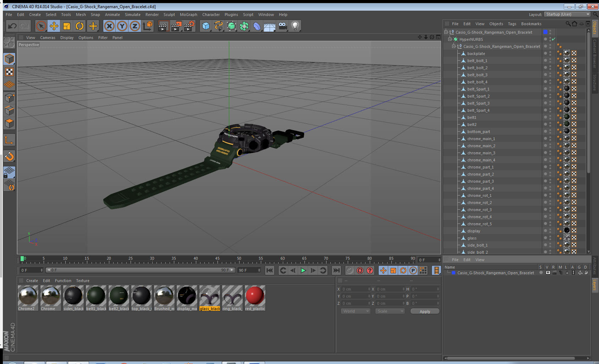Activate the Rotate tool
599x364 pixels.
click(80, 26)
